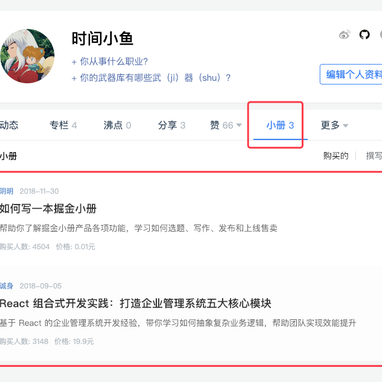This screenshot has width=382, height=382.
Task: Click 编辑个人资料 button
Action: (x=351, y=74)
